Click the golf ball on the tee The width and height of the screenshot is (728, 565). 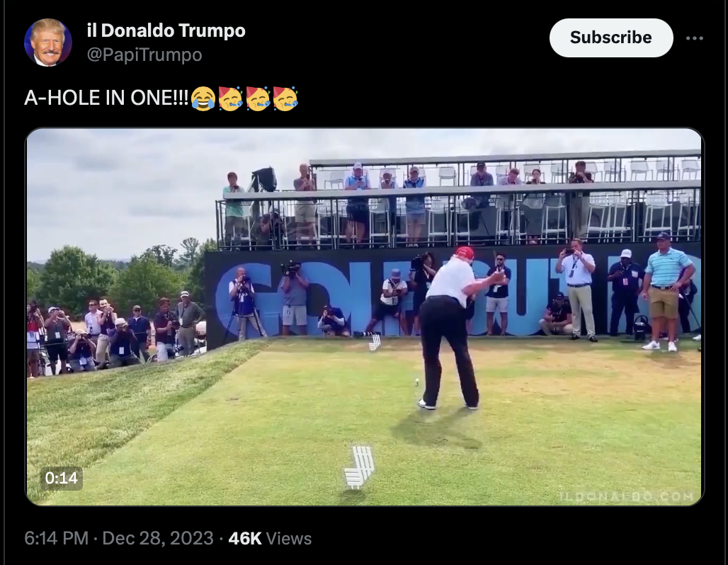[x=417, y=382]
